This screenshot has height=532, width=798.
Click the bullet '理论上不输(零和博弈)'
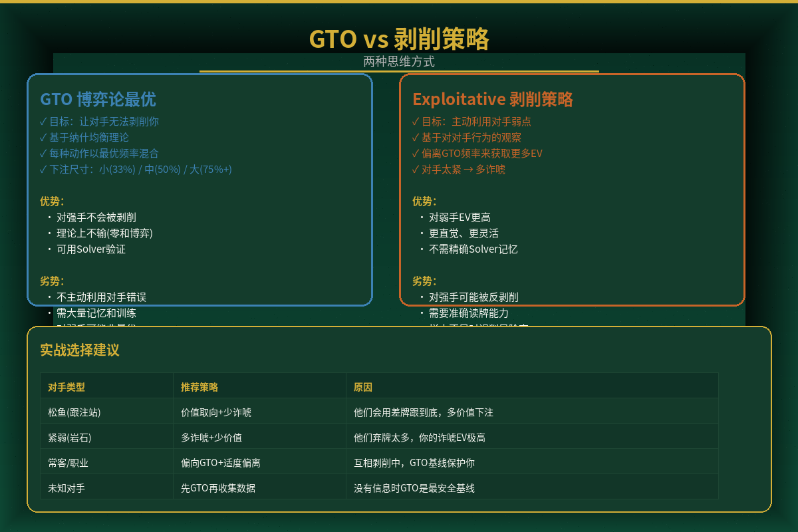104,233
